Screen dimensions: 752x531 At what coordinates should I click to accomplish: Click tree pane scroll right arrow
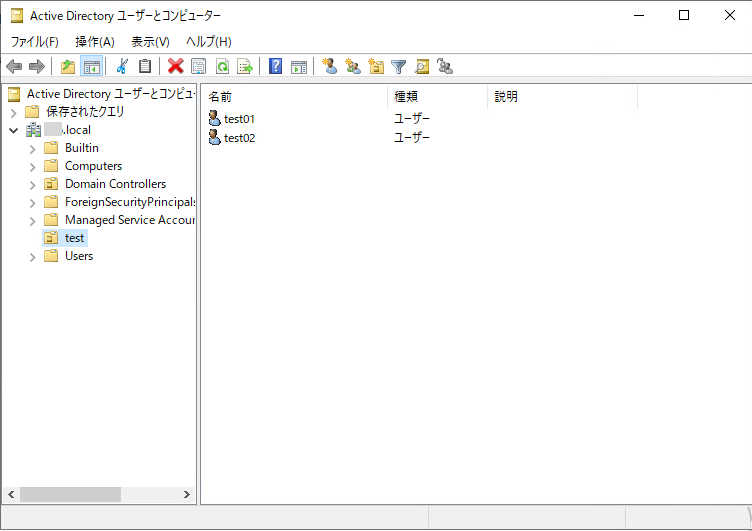click(187, 494)
